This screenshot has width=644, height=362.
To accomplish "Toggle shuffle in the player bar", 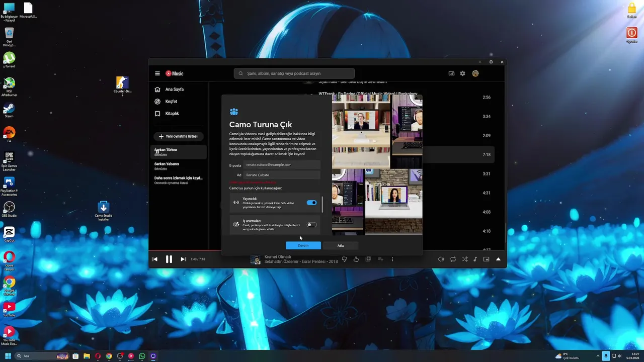I will click(465, 259).
